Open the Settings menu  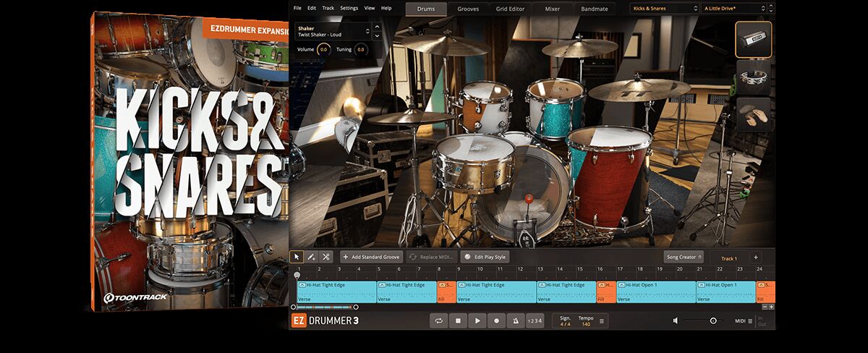pos(349,8)
